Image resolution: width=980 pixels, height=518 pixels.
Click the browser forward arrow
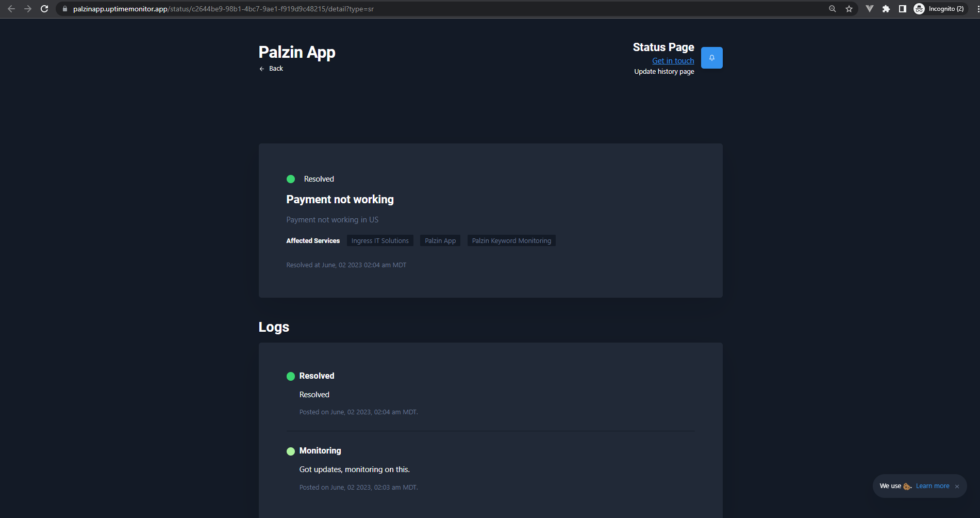[x=28, y=9]
